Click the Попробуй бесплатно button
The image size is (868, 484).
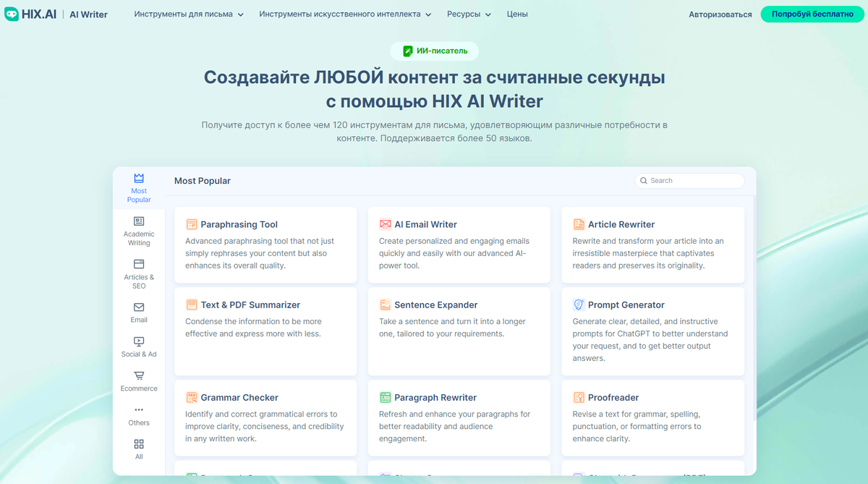pos(811,14)
